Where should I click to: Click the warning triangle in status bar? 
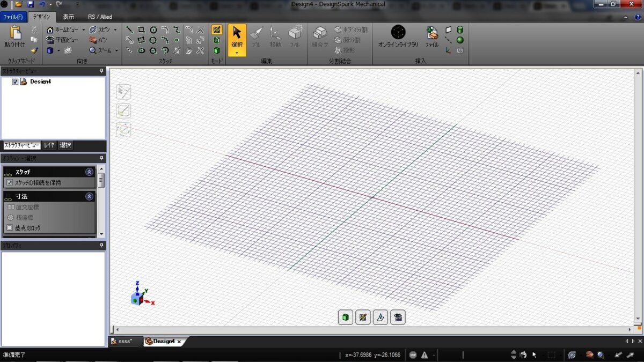click(425, 354)
